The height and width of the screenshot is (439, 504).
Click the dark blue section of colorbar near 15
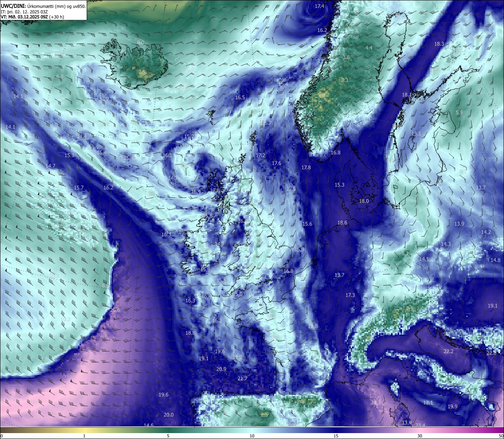click(x=336, y=430)
